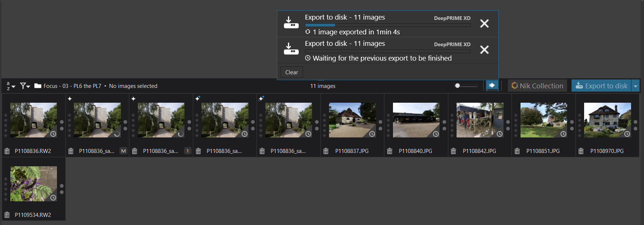Screen dimensions: 644x225
Task: Click the trash icon beside P1108851.JPG
Action: click(x=517, y=151)
